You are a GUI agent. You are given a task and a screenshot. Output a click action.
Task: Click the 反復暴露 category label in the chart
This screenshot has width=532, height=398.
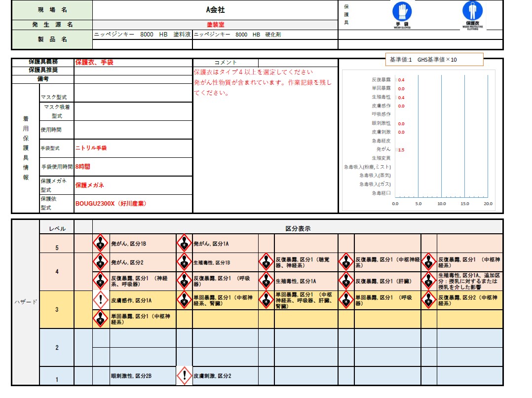[381, 80]
